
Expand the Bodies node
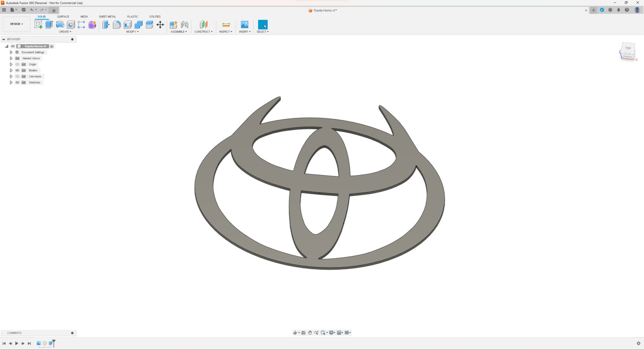pos(11,70)
